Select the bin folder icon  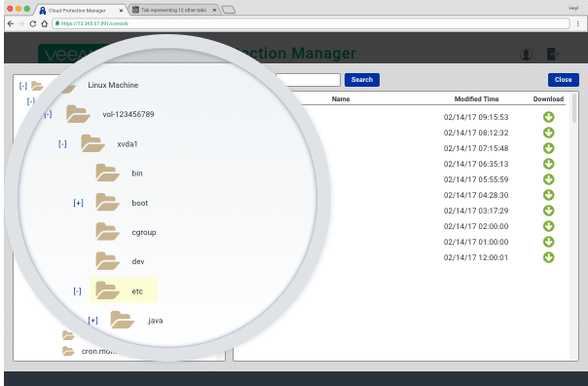(107, 173)
